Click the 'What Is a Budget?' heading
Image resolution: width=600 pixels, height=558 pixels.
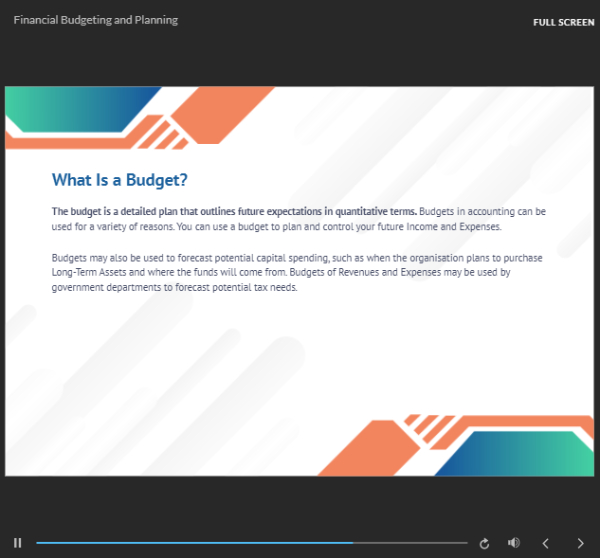119,180
